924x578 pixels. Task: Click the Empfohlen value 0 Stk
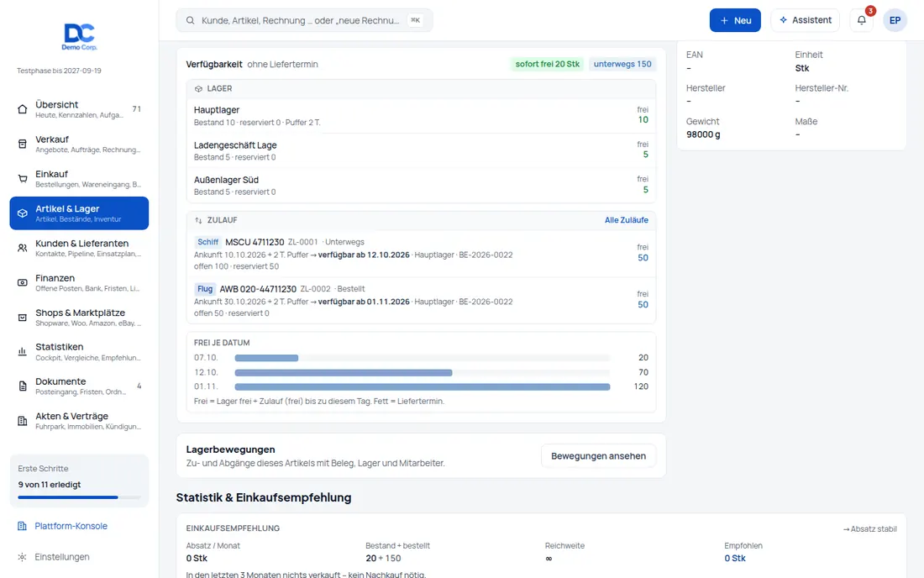[x=735, y=558]
